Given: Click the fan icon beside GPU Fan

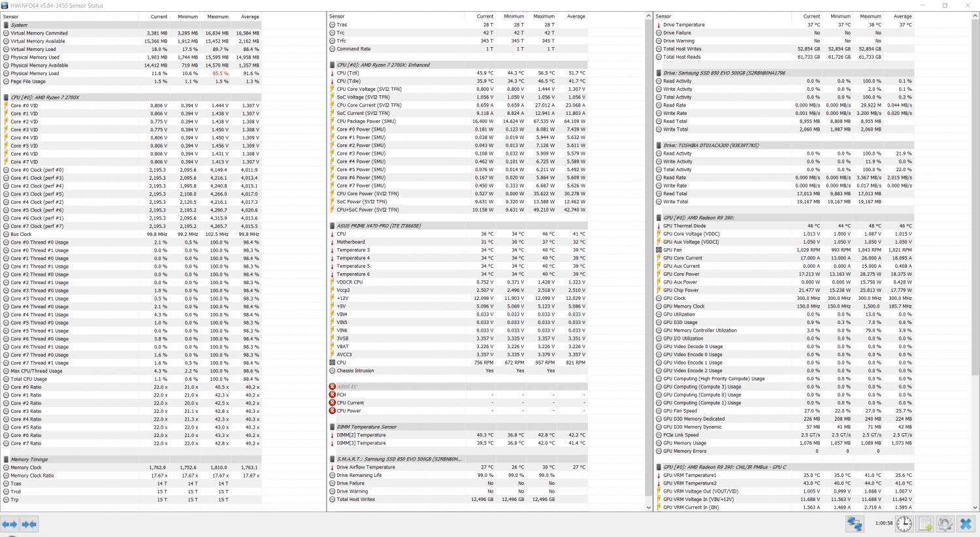Looking at the screenshot, I should pos(659,250).
